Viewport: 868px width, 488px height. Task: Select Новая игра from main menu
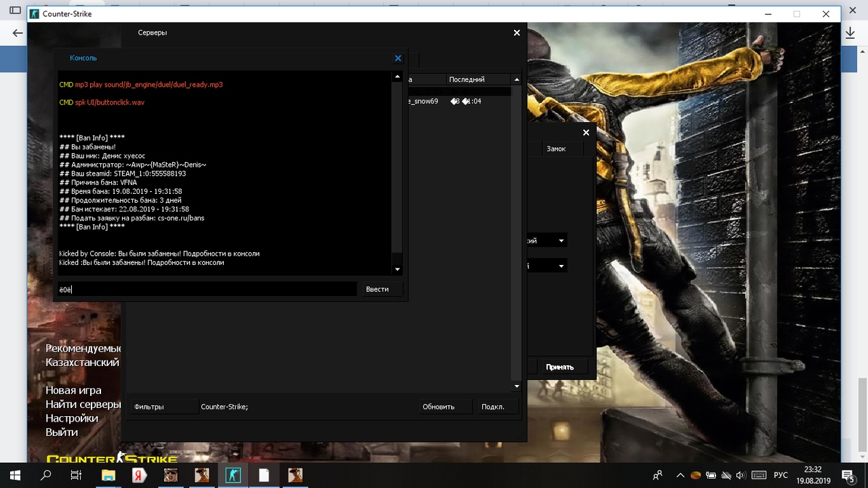tap(73, 390)
